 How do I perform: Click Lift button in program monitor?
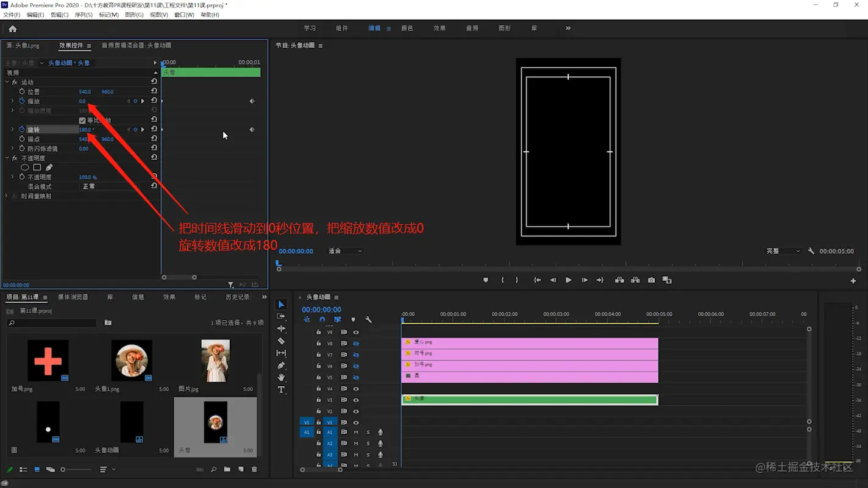pyautogui.click(x=619, y=280)
